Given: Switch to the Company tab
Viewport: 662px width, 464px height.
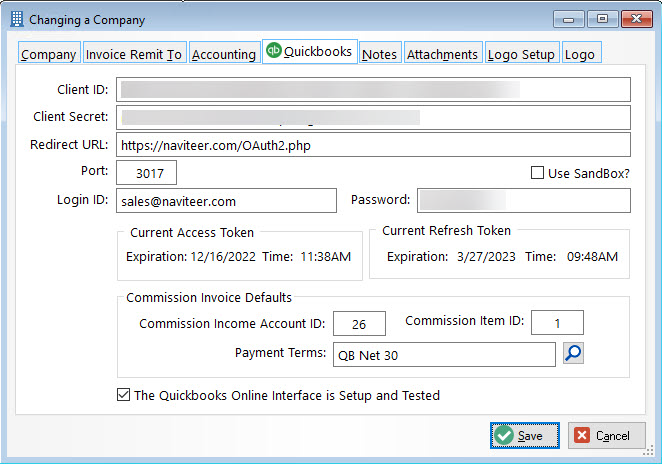Looking at the screenshot, I should coord(49,54).
